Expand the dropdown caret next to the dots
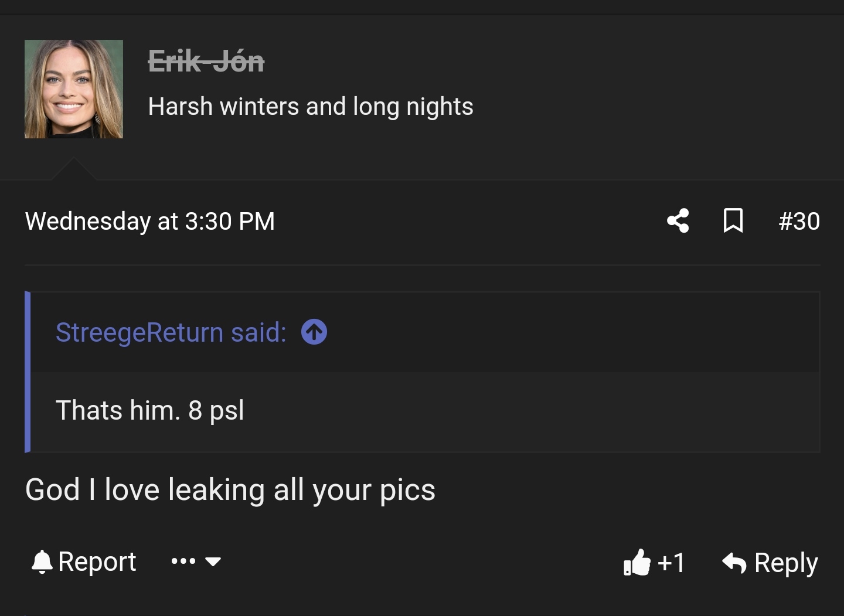This screenshot has height=616, width=844. pyautogui.click(x=213, y=562)
